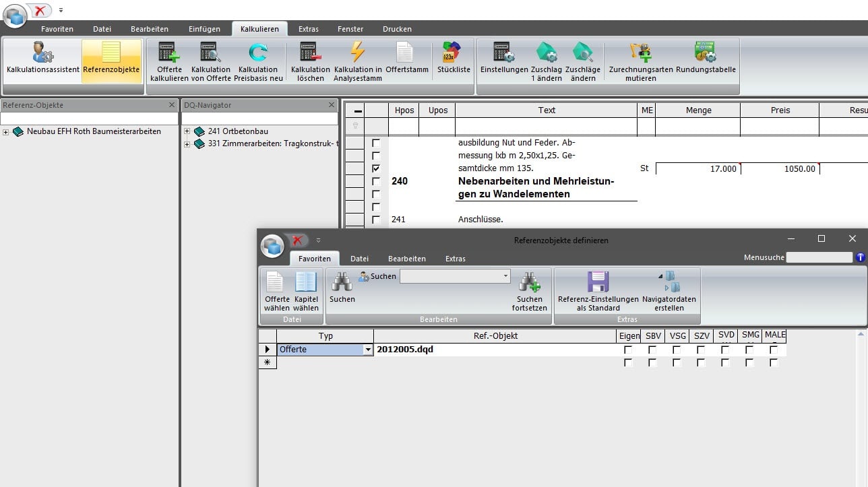Open the Einfügen ribbon tab
868x487 pixels.
click(204, 29)
